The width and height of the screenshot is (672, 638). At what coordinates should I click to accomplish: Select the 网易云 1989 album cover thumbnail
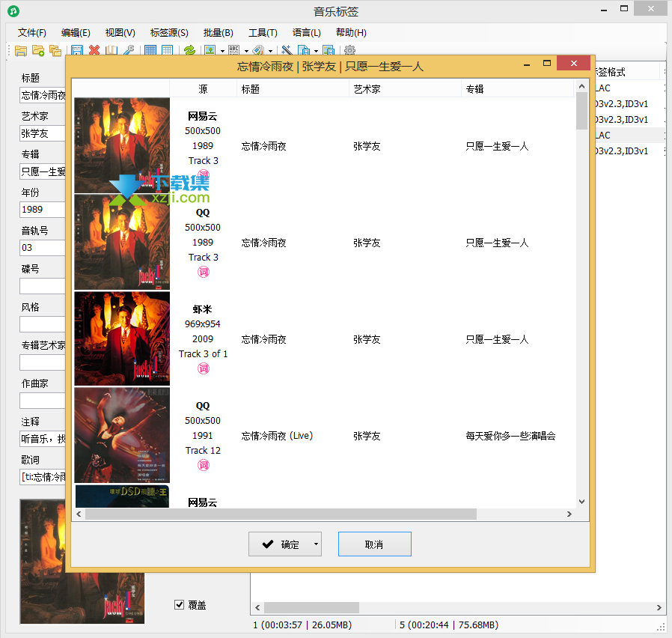(122, 145)
